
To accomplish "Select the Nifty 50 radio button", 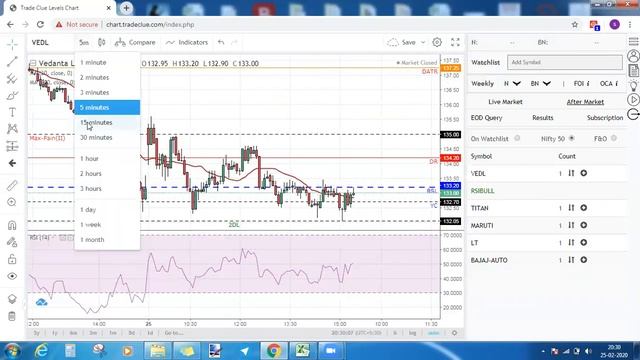I will coord(572,138).
